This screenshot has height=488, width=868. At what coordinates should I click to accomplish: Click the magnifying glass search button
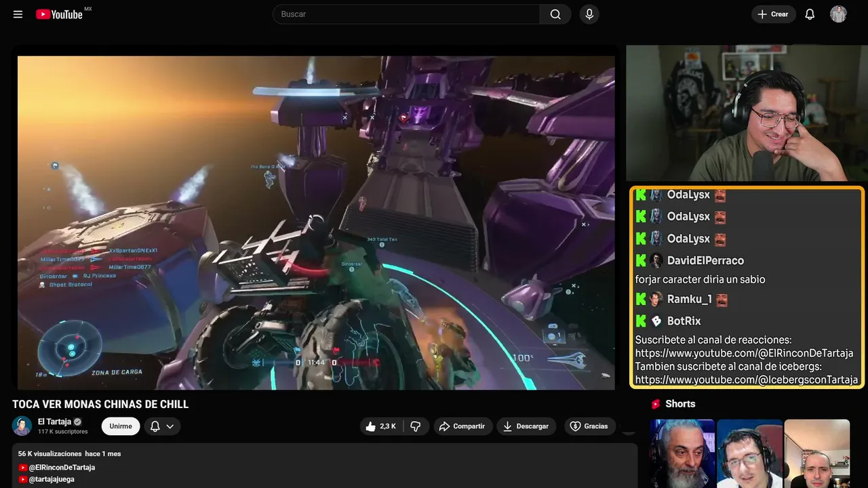pyautogui.click(x=555, y=14)
